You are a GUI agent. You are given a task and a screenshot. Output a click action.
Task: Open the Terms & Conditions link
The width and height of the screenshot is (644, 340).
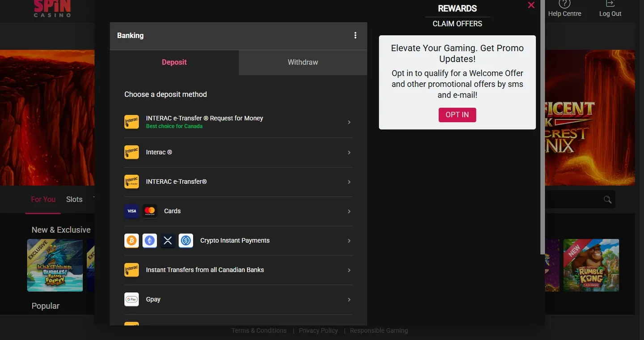click(259, 331)
